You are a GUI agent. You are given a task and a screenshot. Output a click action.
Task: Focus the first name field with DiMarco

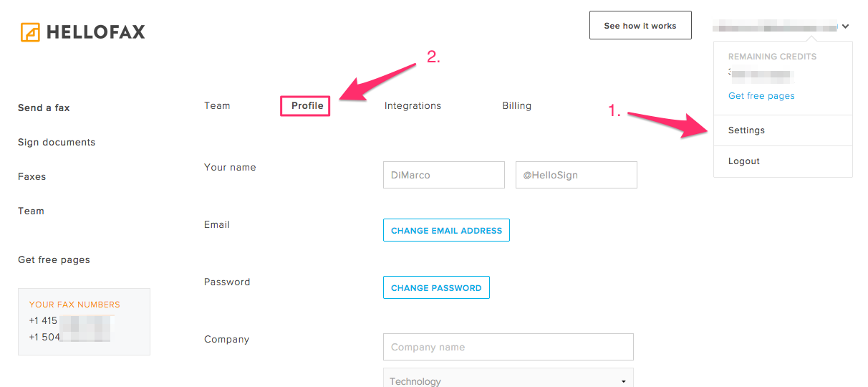(444, 175)
